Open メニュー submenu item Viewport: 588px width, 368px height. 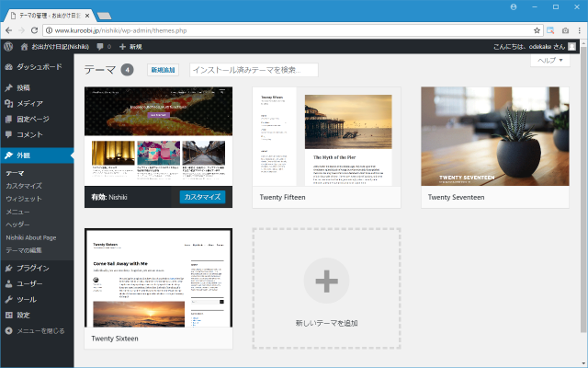(x=17, y=212)
